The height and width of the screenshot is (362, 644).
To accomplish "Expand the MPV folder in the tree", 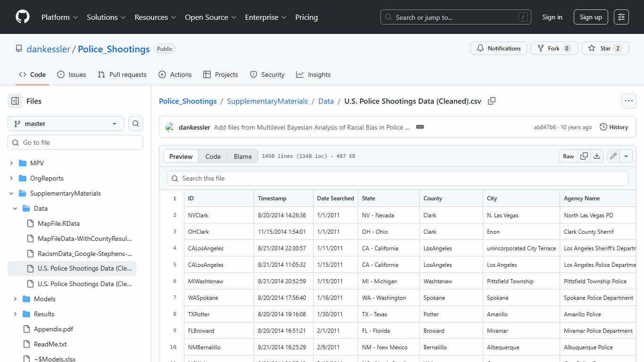I will tap(11, 163).
